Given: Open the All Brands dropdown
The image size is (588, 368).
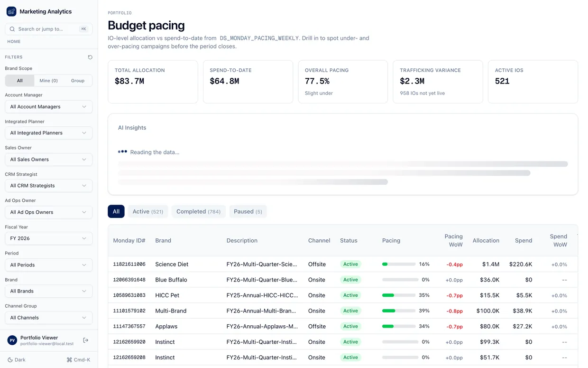Looking at the screenshot, I should tap(49, 291).
